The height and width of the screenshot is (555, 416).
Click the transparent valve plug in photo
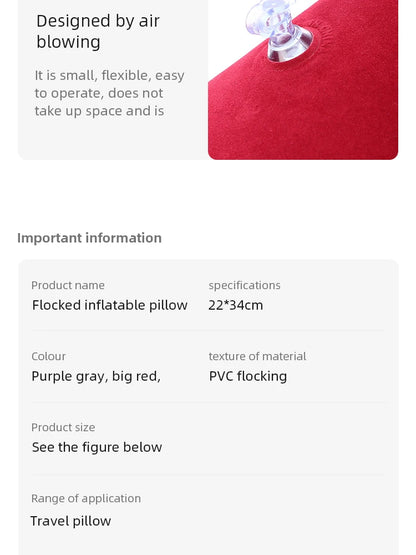click(x=280, y=30)
